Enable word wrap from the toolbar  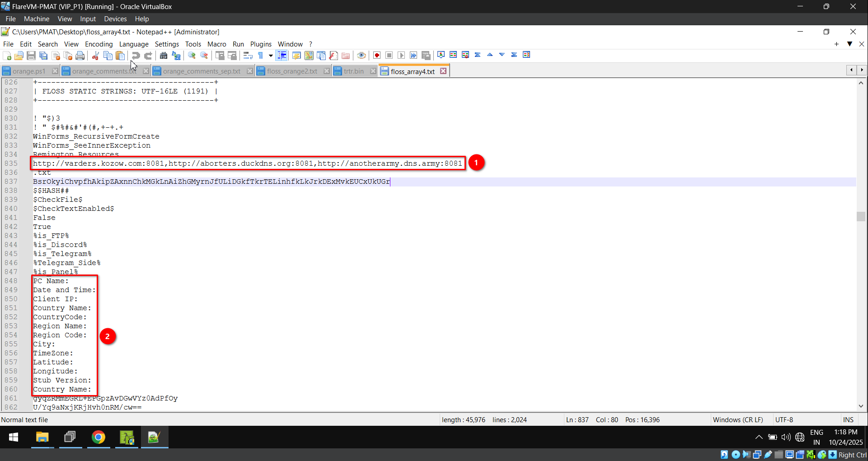click(248, 55)
